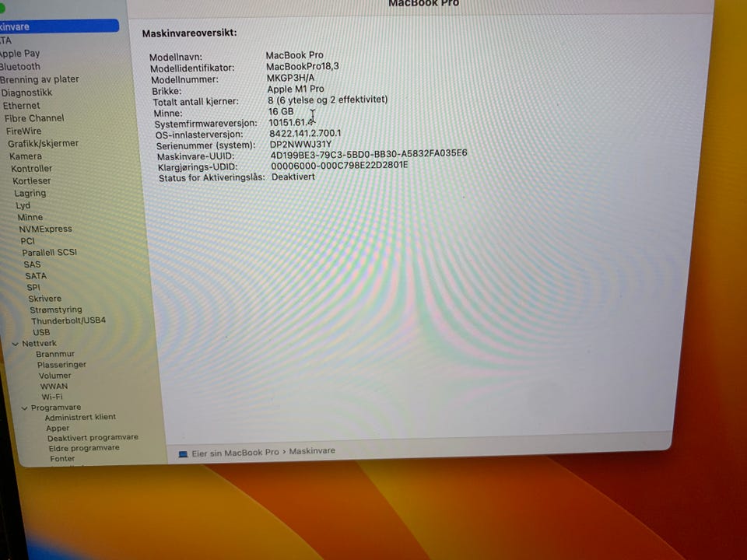Select FireWire in the sidebar
Image resolution: width=747 pixels, height=560 pixels.
[24, 131]
